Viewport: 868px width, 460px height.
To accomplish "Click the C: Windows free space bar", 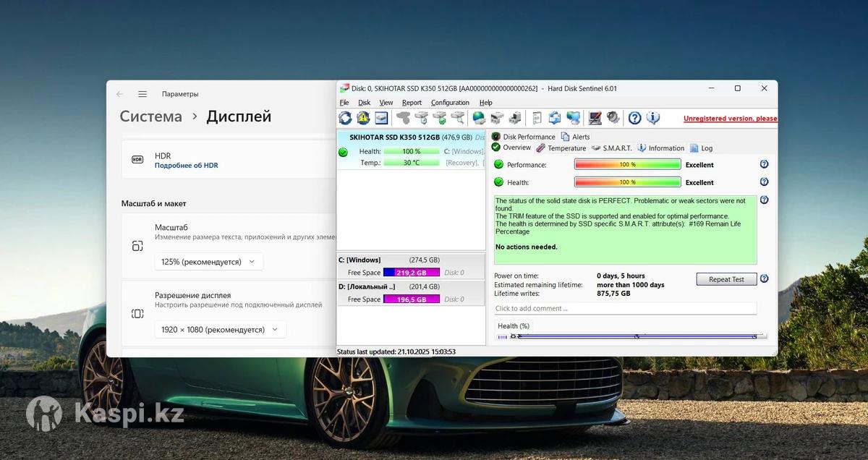I will [x=411, y=273].
